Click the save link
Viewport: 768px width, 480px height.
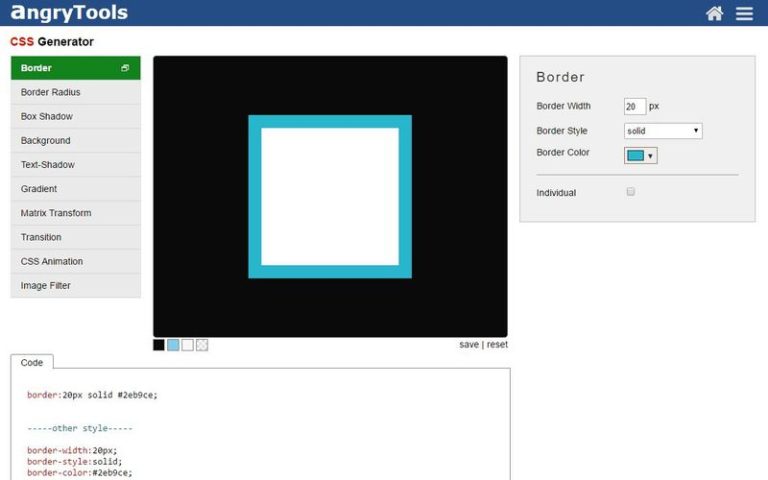469,345
